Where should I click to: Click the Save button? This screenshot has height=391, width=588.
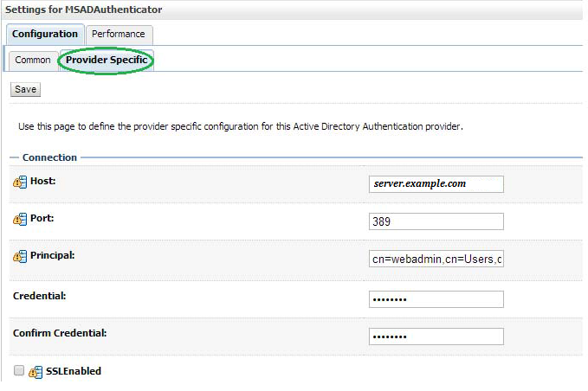25,89
